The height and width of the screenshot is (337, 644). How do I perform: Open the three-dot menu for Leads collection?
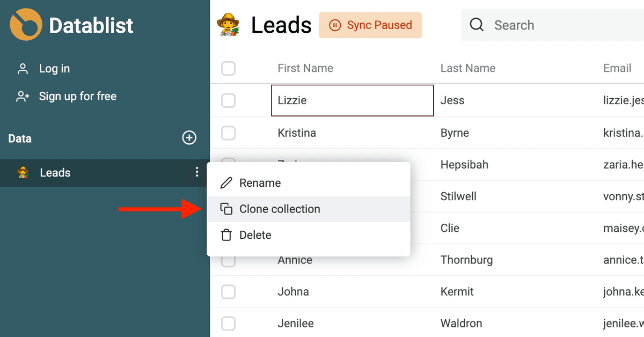click(197, 172)
